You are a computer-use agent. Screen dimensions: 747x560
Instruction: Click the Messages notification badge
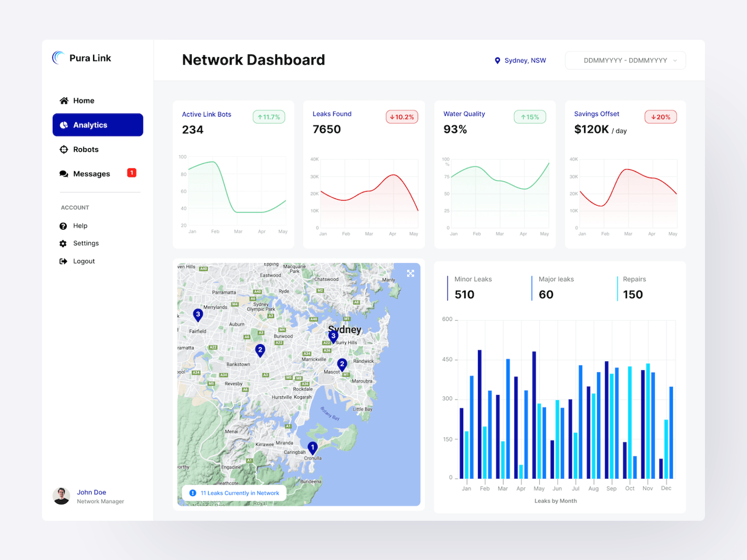point(131,173)
